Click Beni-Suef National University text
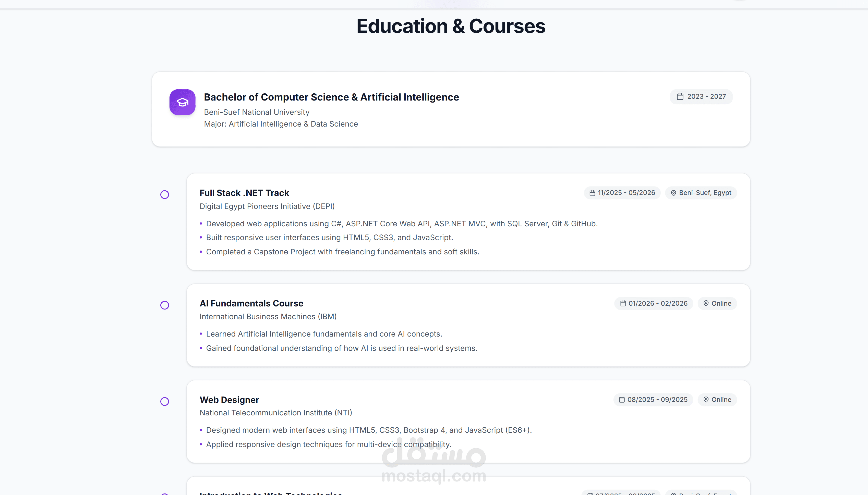This screenshot has width=868, height=495. point(257,112)
